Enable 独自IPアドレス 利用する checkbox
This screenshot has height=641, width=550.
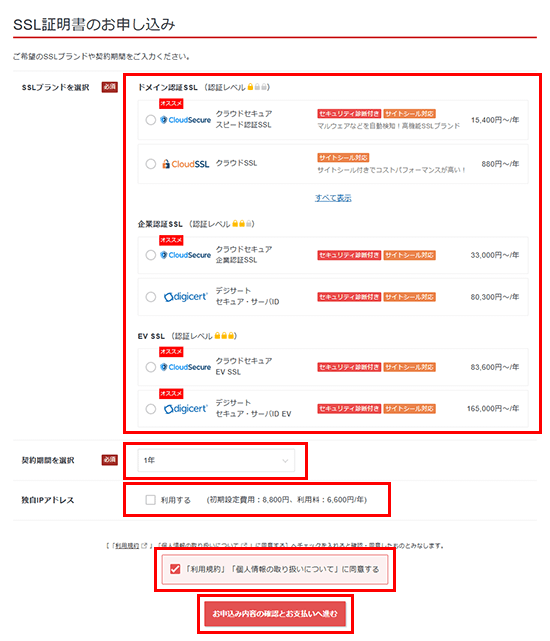pos(150,500)
